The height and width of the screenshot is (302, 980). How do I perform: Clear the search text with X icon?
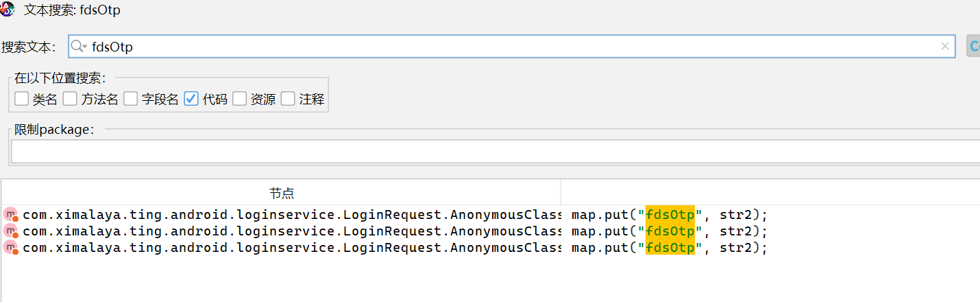(945, 47)
